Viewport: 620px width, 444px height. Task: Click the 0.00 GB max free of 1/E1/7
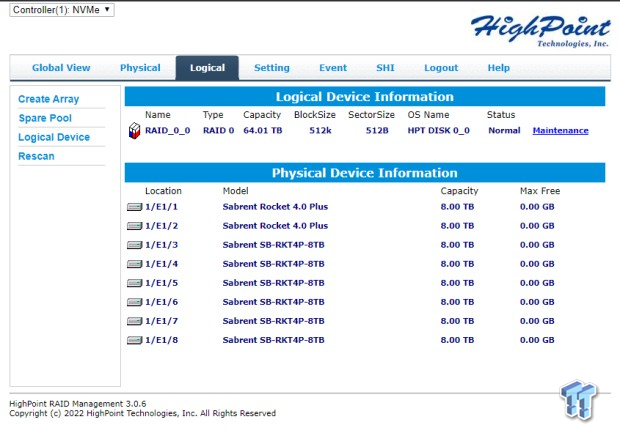tap(537, 321)
